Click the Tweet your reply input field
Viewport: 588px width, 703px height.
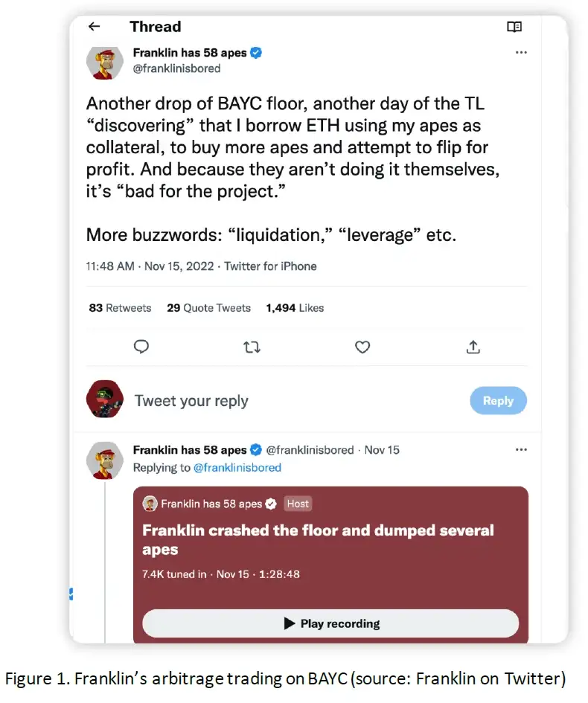[192, 400]
